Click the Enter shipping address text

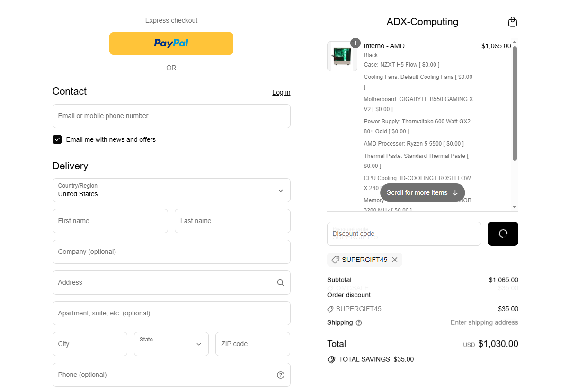484,322
